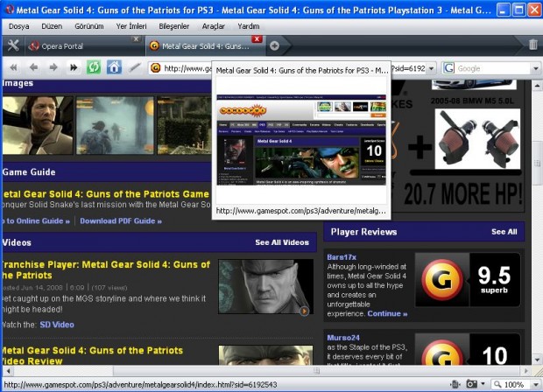Screen dimensions: 543x392
Task: Go to the home page
Action: pyautogui.click(x=114, y=67)
